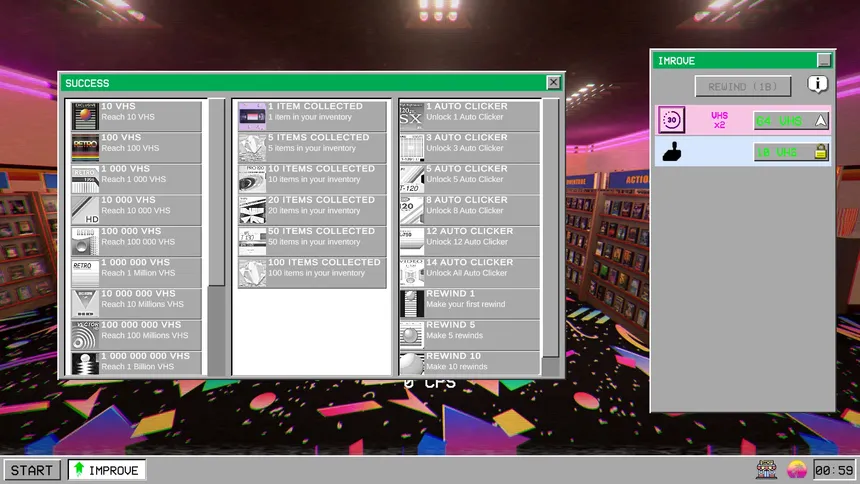Click the pink sunset icon in tray
This screenshot has height=484, width=860.
point(796,470)
